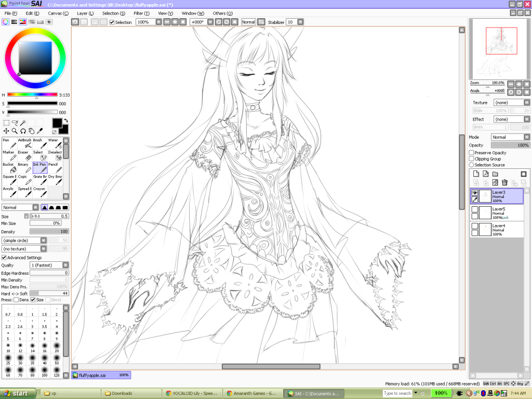Choose the Pencil tool
The image size is (532, 399).
click(55, 167)
